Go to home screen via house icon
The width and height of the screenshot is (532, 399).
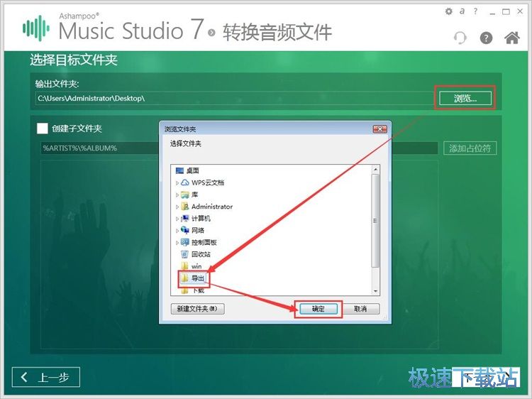point(512,38)
